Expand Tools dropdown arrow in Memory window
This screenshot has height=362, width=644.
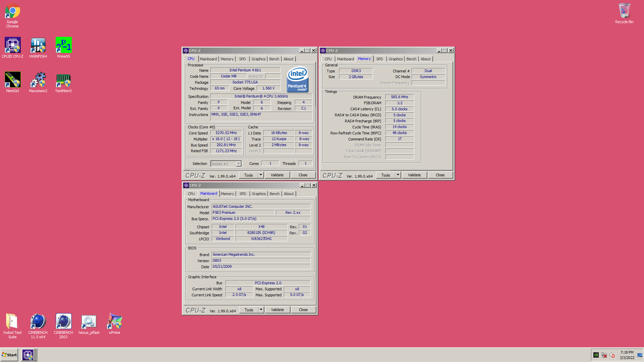coord(398,175)
